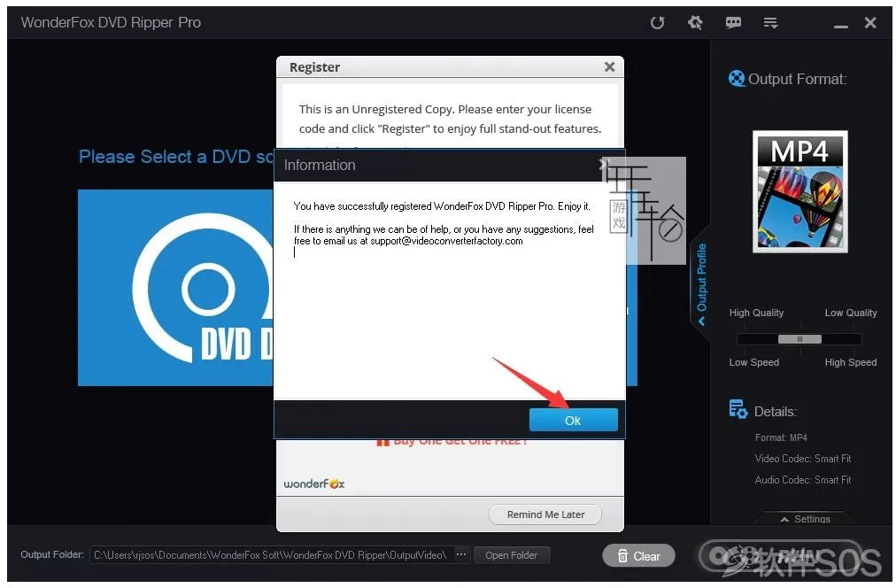Screen dimensions: 896x588
Task: Click Open Folder button
Action: tap(512, 555)
